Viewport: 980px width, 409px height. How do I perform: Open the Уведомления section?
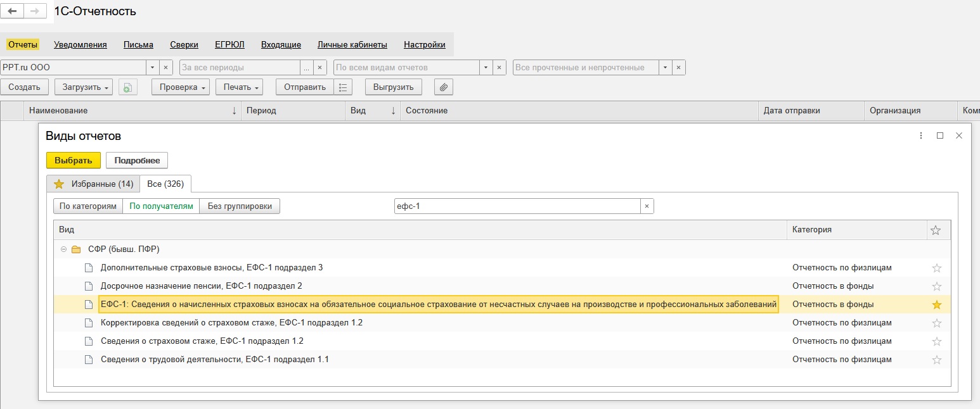pyautogui.click(x=81, y=45)
